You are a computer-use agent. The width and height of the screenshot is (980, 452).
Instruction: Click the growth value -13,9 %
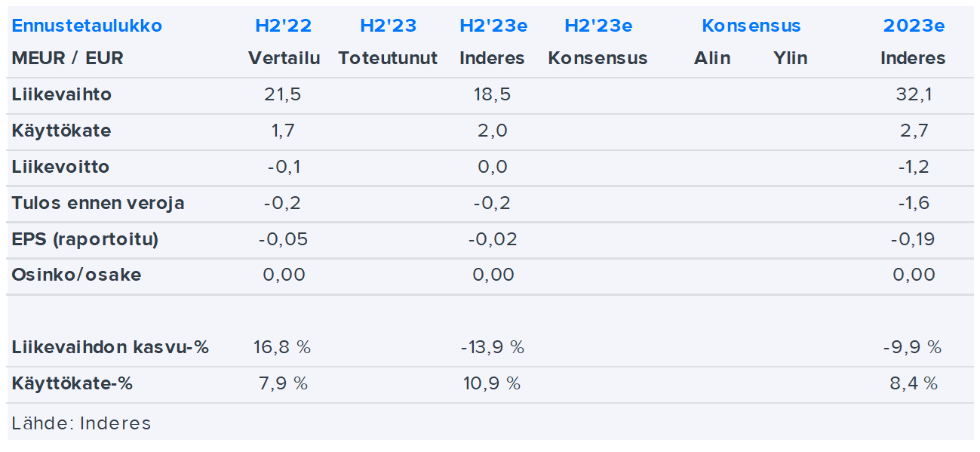[x=493, y=347]
